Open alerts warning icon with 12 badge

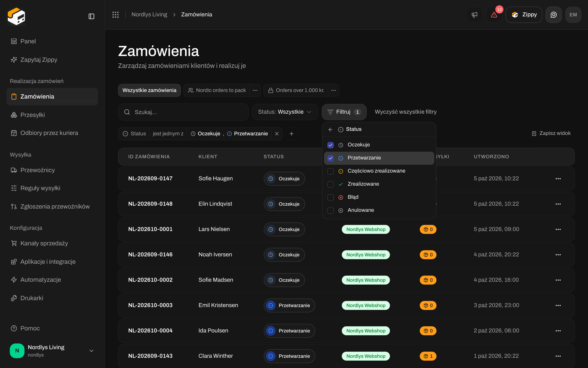click(494, 15)
